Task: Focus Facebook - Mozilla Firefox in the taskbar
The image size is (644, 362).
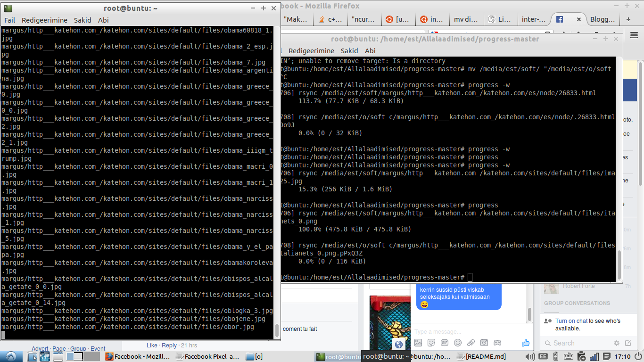Action: (138, 356)
